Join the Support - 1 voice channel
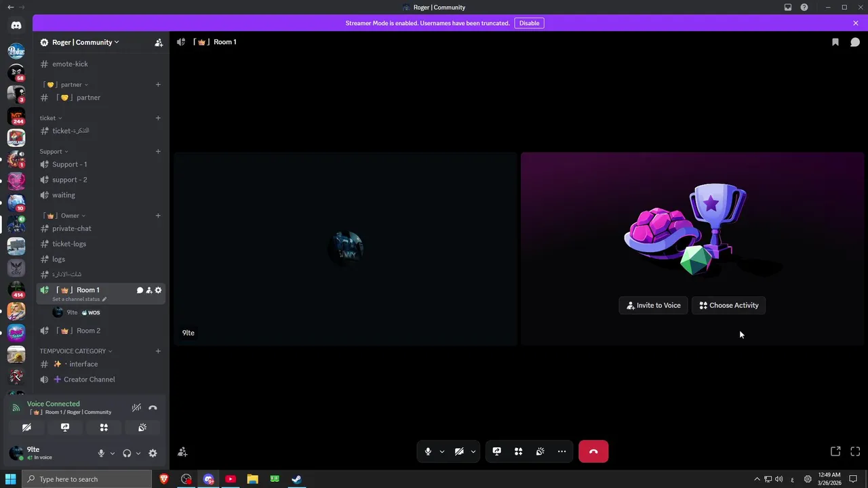 pyautogui.click(x=100, y=164)
